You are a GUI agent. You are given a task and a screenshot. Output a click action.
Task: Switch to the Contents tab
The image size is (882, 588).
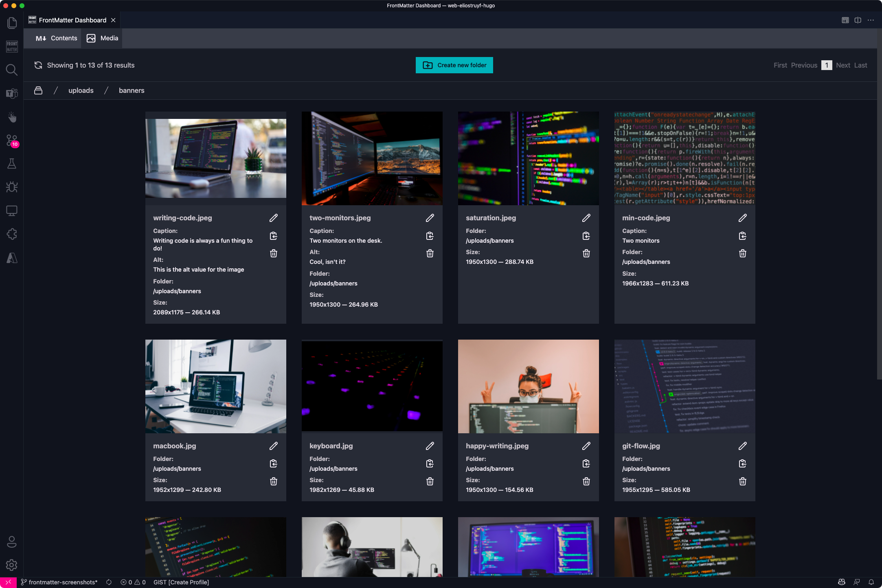(x=56, y=38)
